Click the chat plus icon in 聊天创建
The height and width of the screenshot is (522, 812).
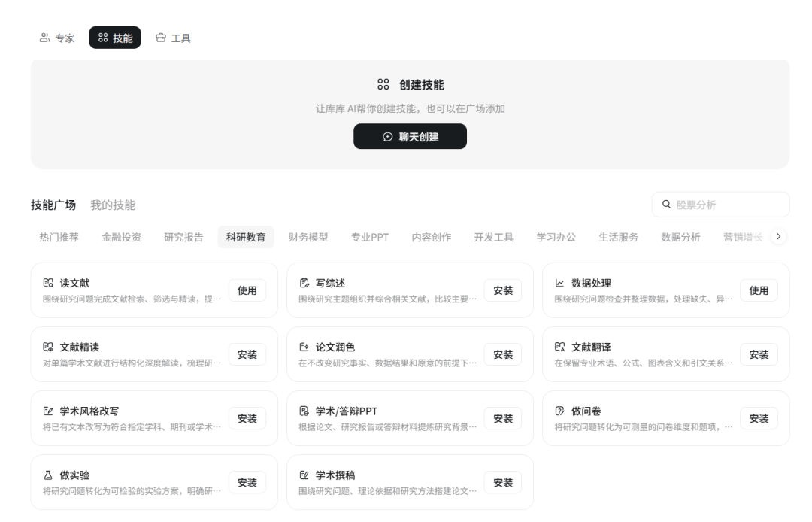tap(387, 137)
